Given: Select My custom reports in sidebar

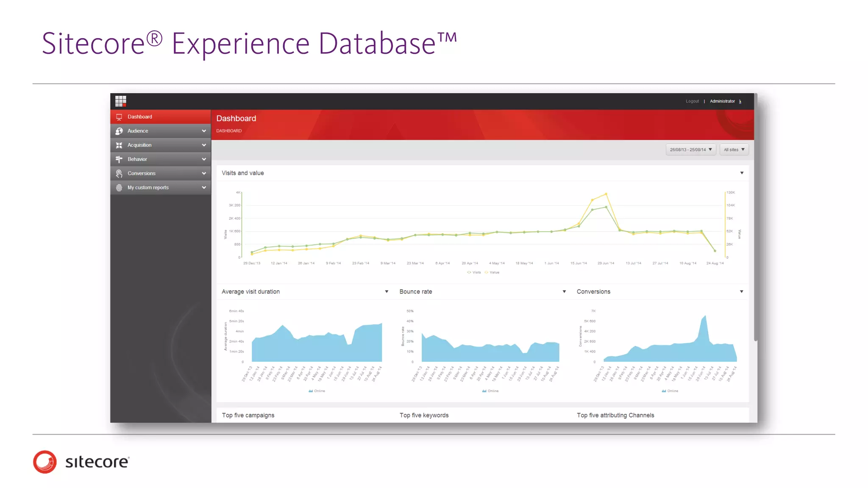Looking at the screenshot, I should click(x=161, y=188).
